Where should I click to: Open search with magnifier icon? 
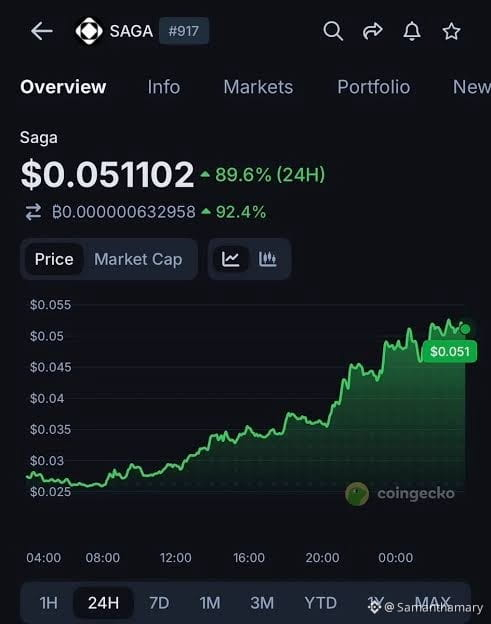(333, 31)
